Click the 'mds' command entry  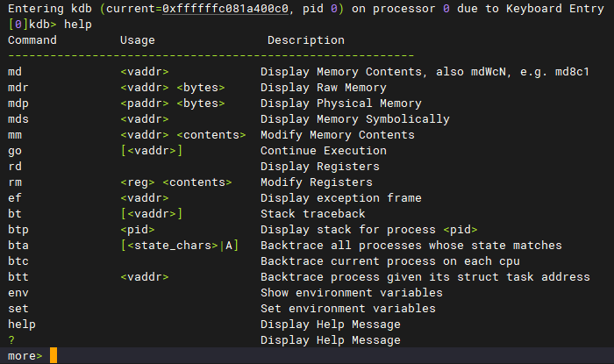18,118
